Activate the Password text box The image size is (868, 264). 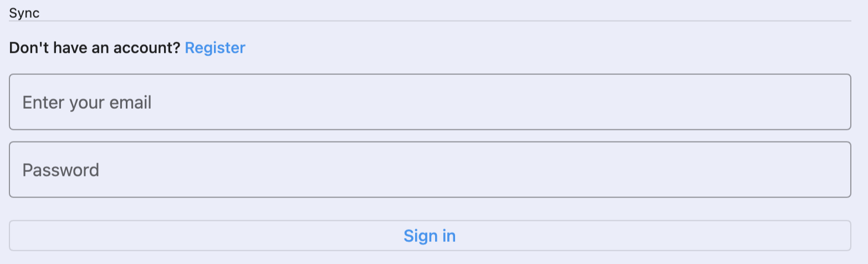430,170
